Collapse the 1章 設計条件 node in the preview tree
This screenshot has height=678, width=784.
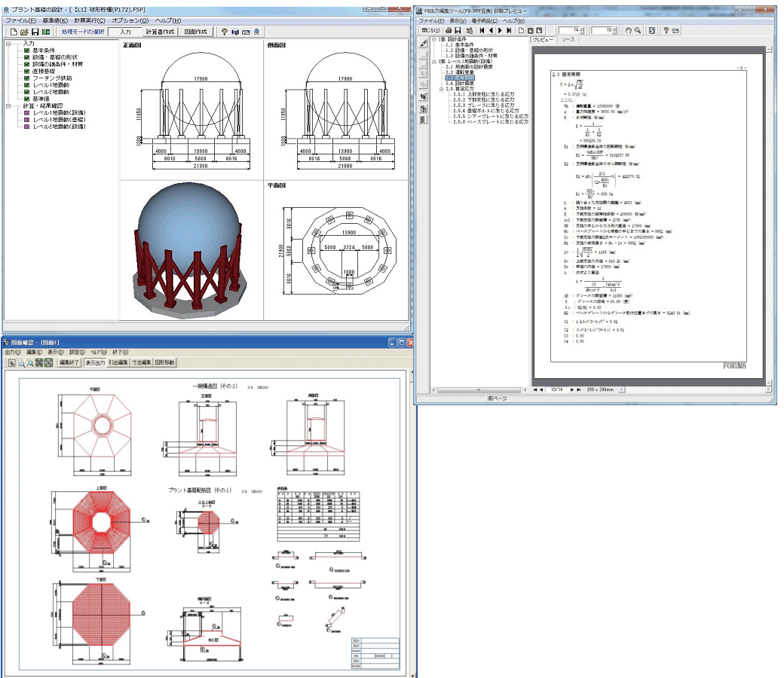click(x=434, y=39)
